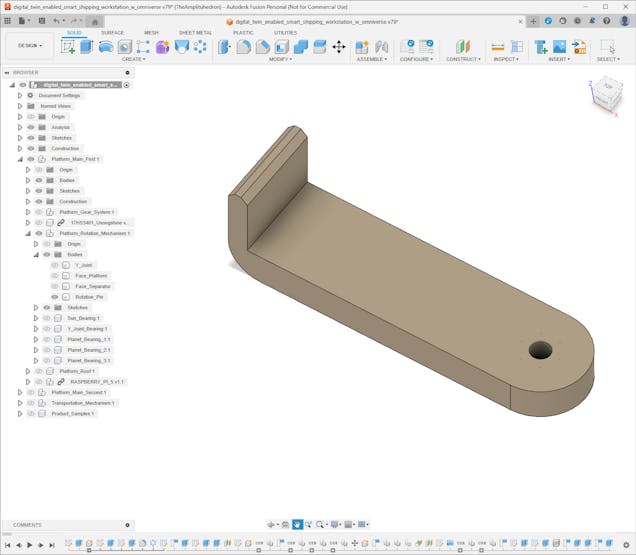Open the Modify menu dropdown label
Image resolution: width=636 pixels, height=555 pixels.
281,59
